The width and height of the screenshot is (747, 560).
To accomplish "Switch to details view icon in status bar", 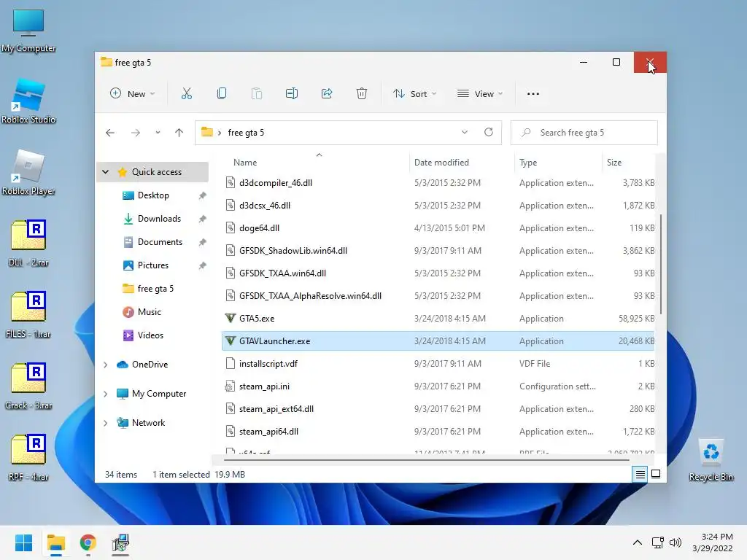I will coord(640,474).
